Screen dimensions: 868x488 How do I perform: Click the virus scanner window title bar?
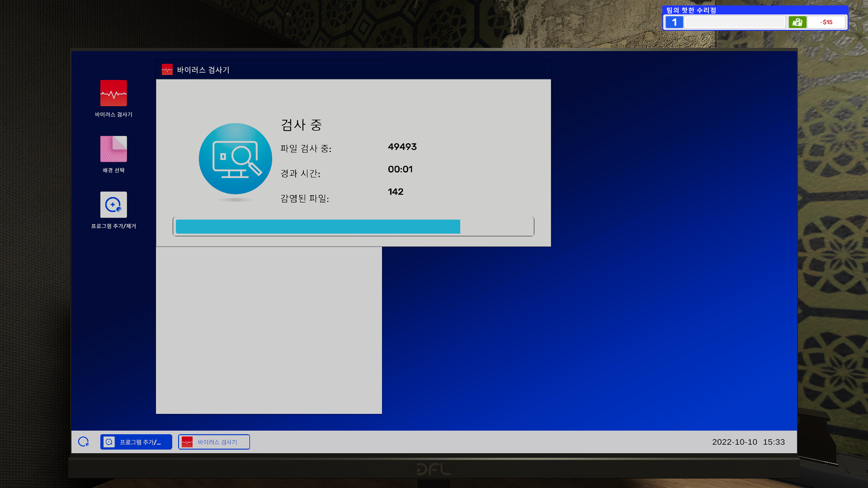(362, 70)
